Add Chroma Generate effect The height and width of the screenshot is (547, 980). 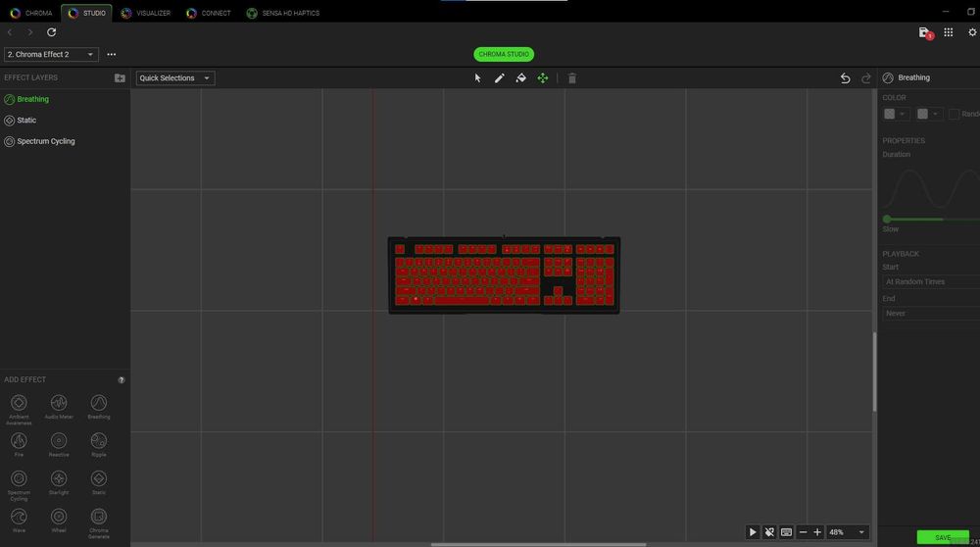tap(99, 523)
